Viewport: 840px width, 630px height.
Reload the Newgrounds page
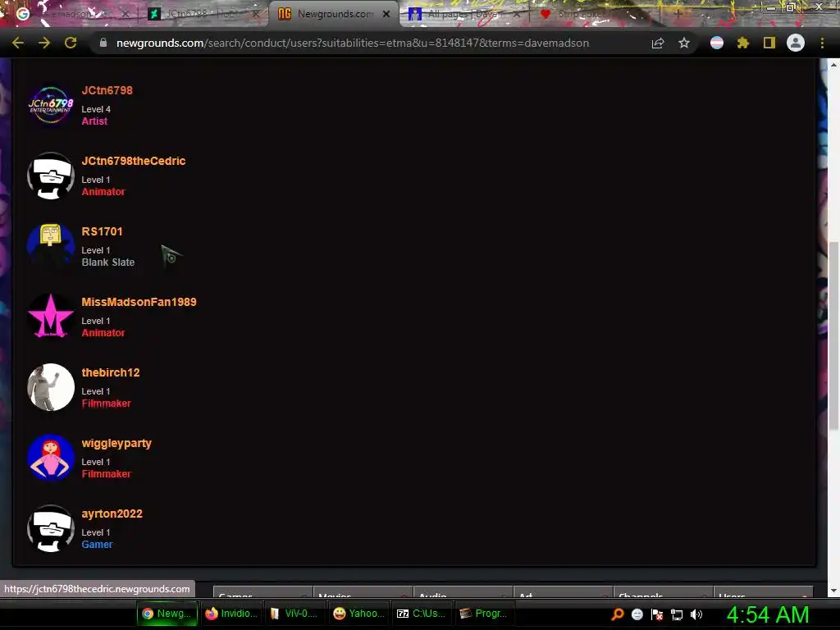pyautogui.click(x=71, y=43)
